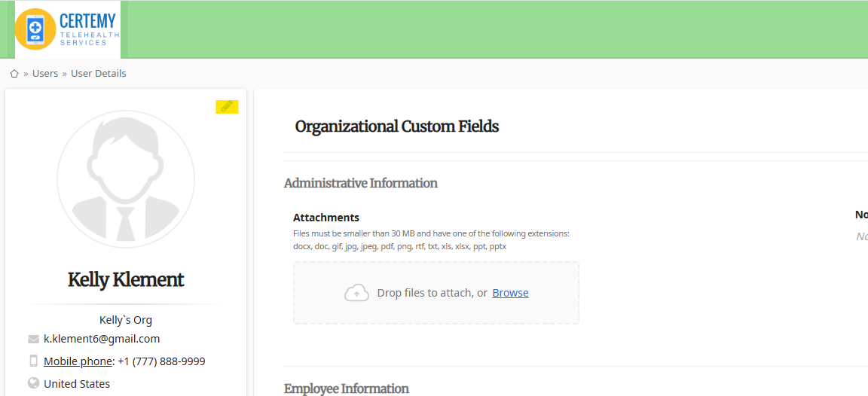The height and width of the screenshot is (396, 868).
Task: Click the Certemy Telehealth Services logo
Action: [x=68, y=30]
